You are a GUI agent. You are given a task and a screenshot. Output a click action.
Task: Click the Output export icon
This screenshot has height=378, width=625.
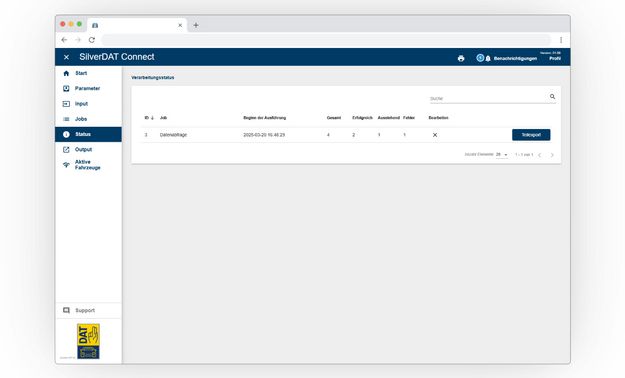(66, 150)
